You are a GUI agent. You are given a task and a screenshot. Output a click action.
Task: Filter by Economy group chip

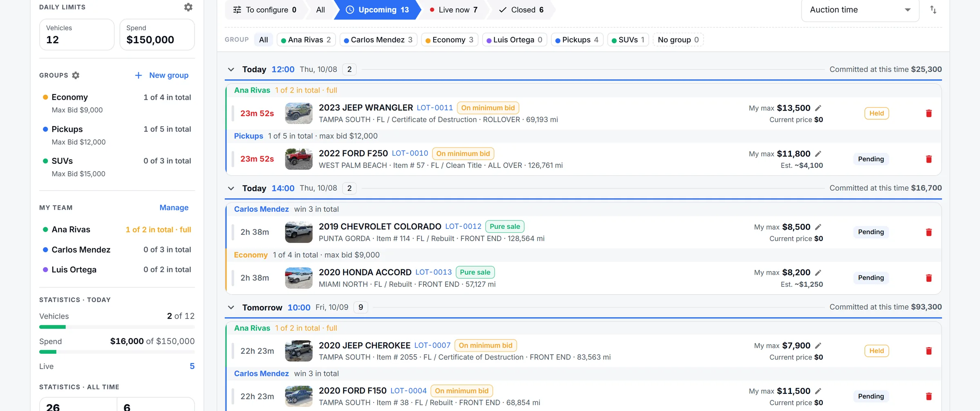(450, 40)
